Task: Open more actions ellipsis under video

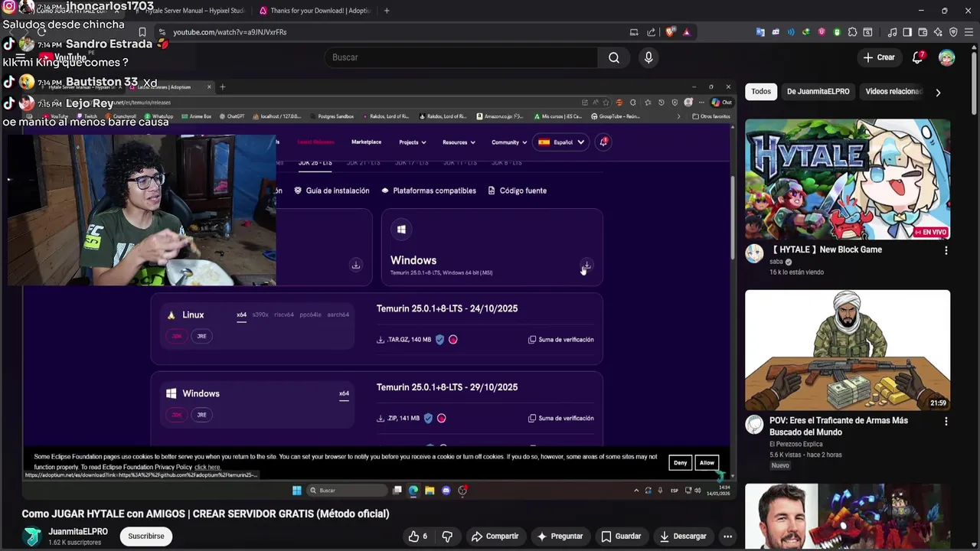Action: (727, 536)
